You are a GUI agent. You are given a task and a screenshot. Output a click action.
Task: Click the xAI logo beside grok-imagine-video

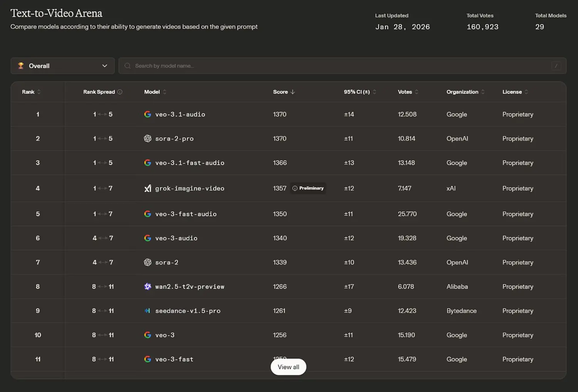148,188
